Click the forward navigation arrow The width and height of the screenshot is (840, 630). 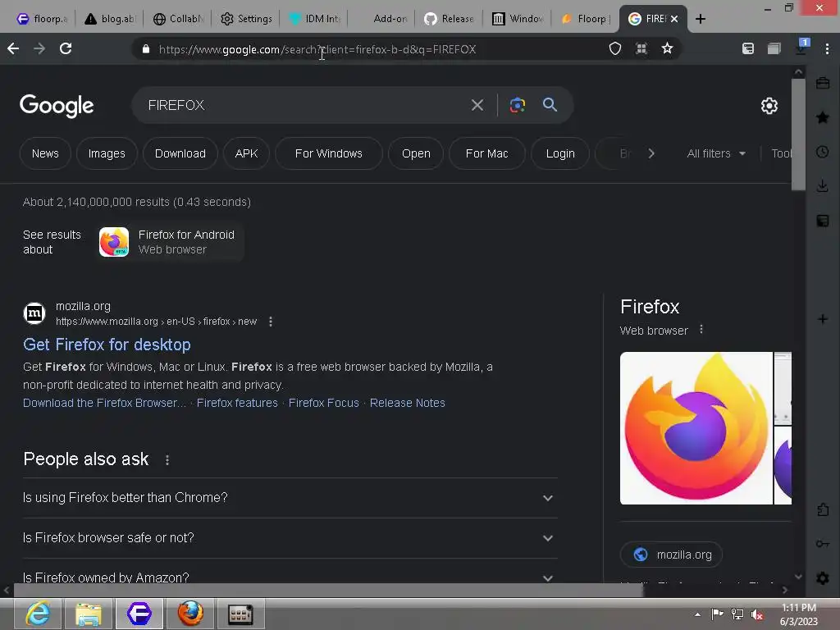point(39,48)
